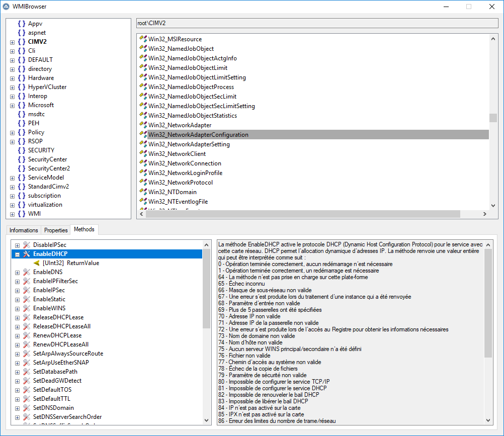The width and height of the screenshot is (504, 436).
Task: Click the namespace icon beside Appv
Action: (22, 24)
